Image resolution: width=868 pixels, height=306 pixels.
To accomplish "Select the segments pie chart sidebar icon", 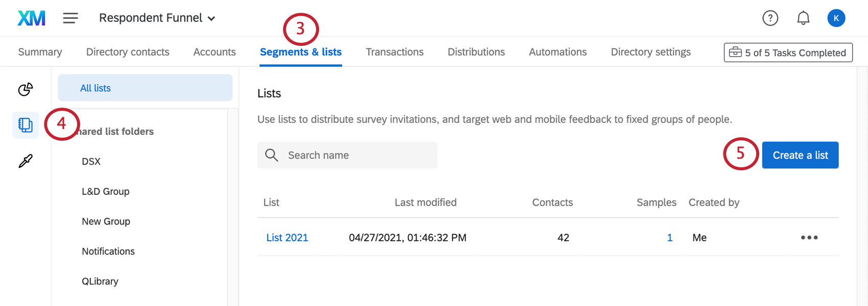I will [x=26, y=89].
